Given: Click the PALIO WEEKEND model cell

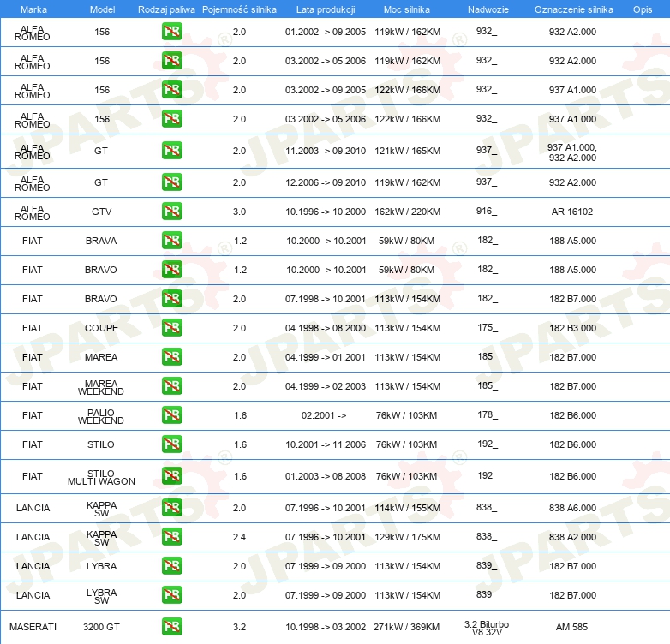Looking at the screenshot, I should pyautogui.click(x=101, y=416).
